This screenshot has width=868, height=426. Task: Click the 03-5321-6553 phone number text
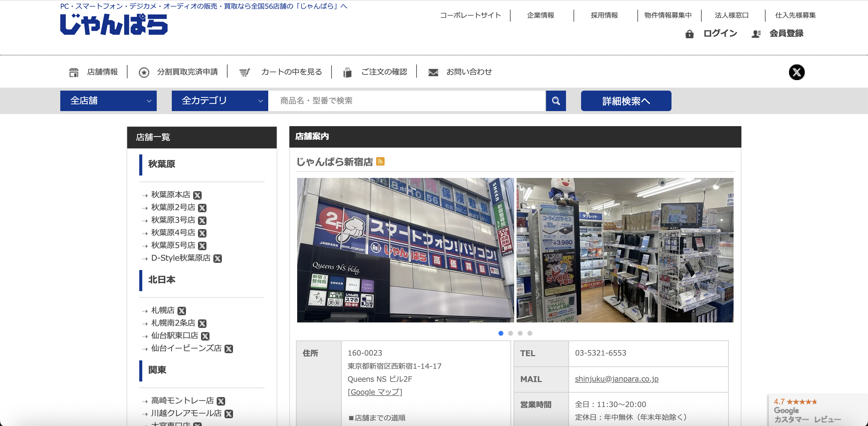click(600, 353)
